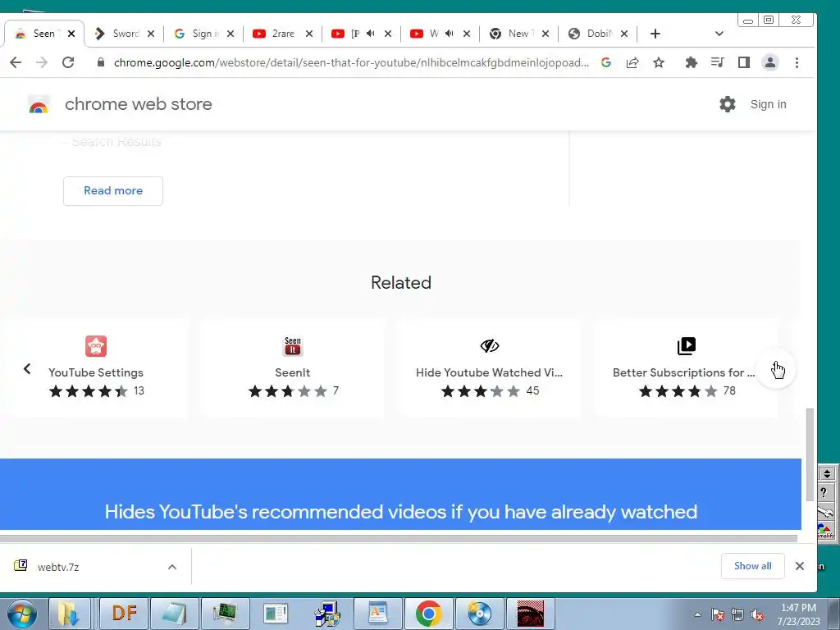Open the clock showing 1:47 PM
Viewport: 840px width, 630px height.
coord(799,614)
